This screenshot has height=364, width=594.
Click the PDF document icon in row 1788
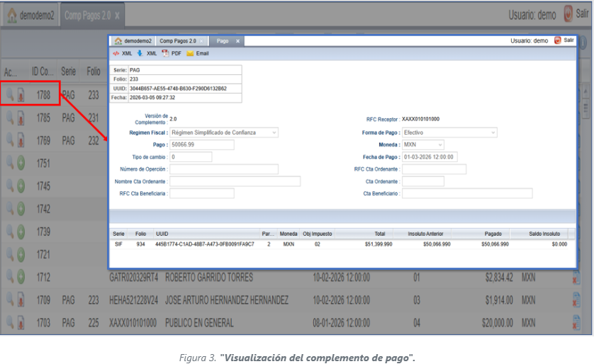coord(21,95)
